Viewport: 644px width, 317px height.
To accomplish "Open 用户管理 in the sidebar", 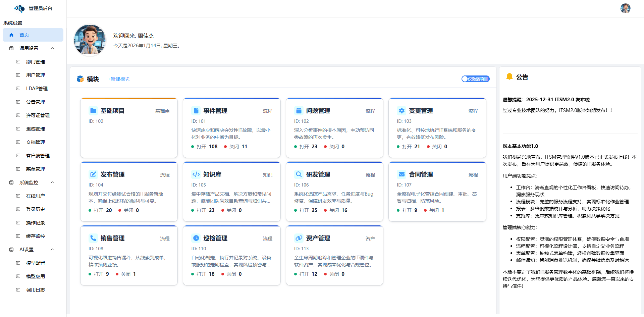I will (x=35, y=75).
